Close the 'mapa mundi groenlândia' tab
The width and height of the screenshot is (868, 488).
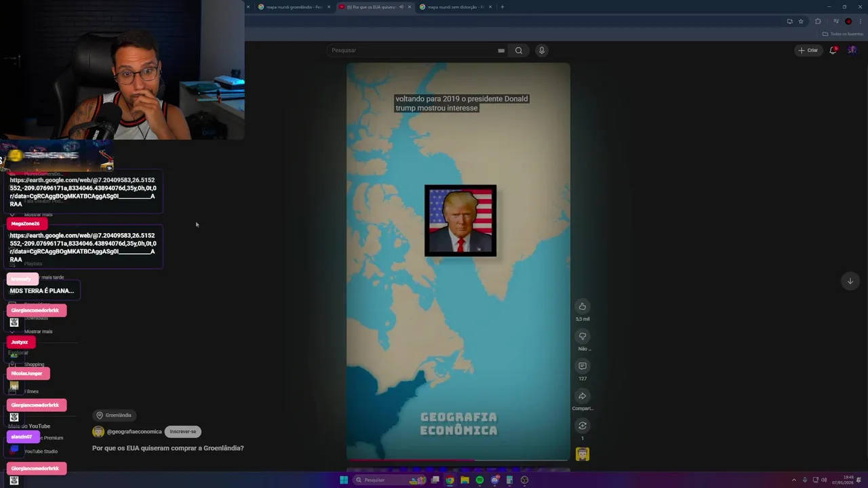click(329, 7)
